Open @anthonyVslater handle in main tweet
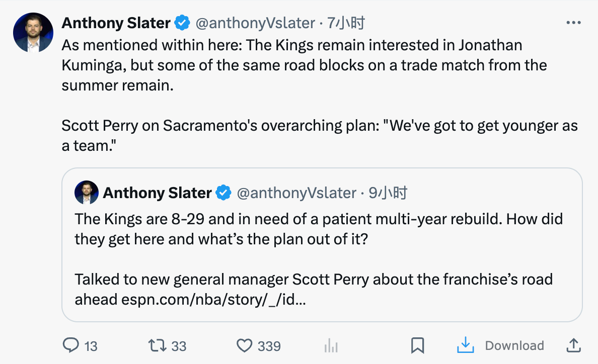 pyautogui.click(x=255, y=23)
